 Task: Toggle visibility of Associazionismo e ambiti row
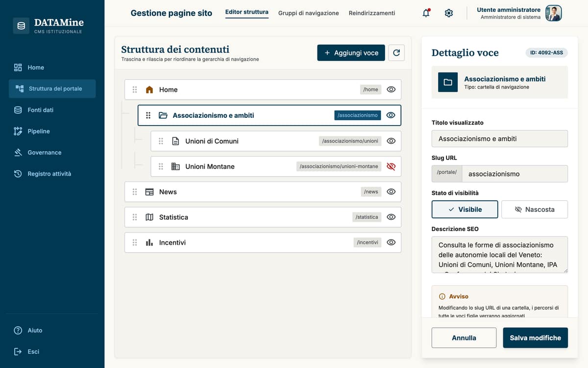point(391,115)
